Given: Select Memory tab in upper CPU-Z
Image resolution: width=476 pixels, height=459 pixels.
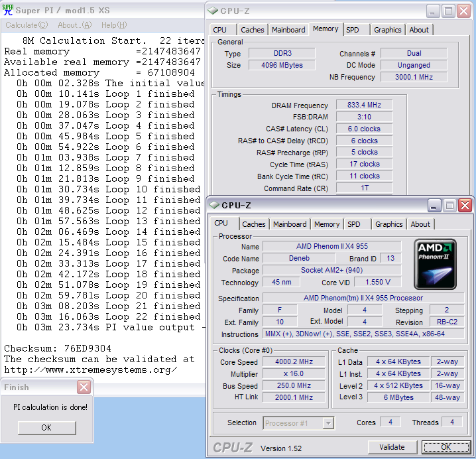Looking at the screenshot, I should click(x=326, y=29).
